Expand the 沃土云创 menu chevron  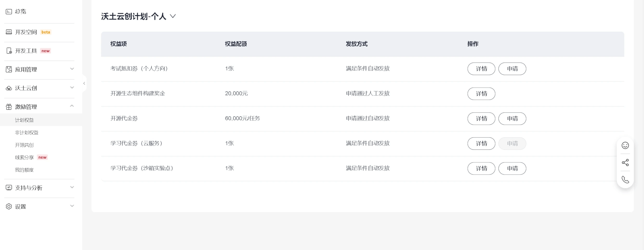[72, 88]
